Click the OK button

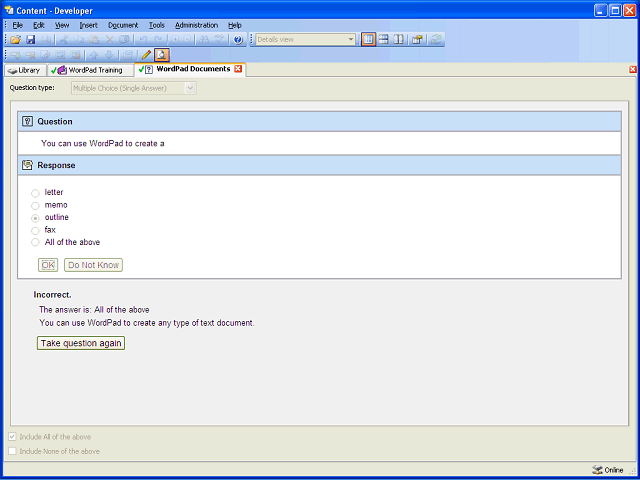coord(48,265)
